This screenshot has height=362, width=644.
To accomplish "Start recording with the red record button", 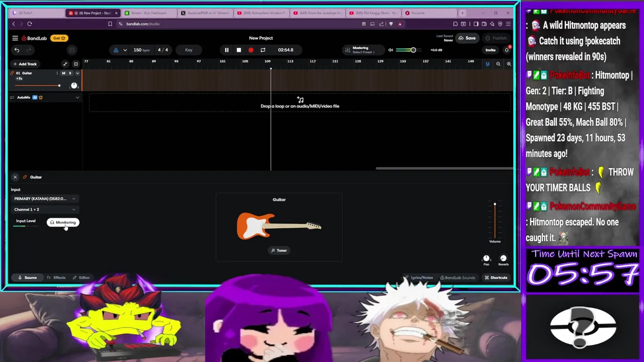I will pos(251,50).
